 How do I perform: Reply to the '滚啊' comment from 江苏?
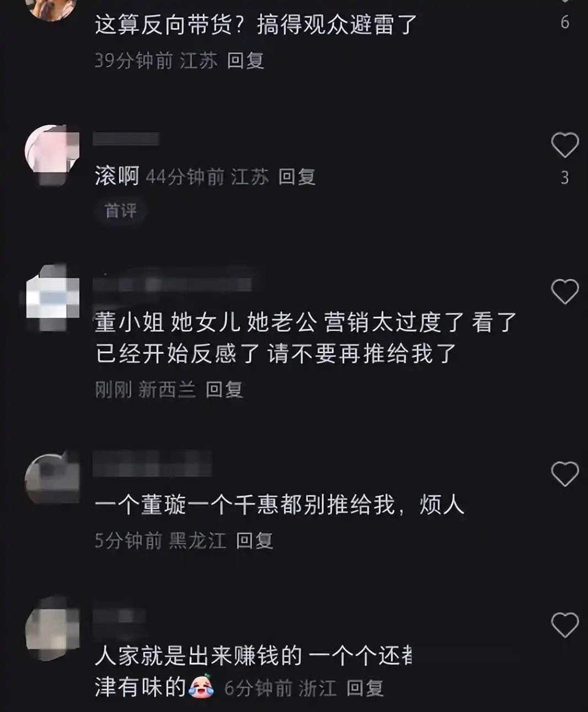tap(297, 177)
